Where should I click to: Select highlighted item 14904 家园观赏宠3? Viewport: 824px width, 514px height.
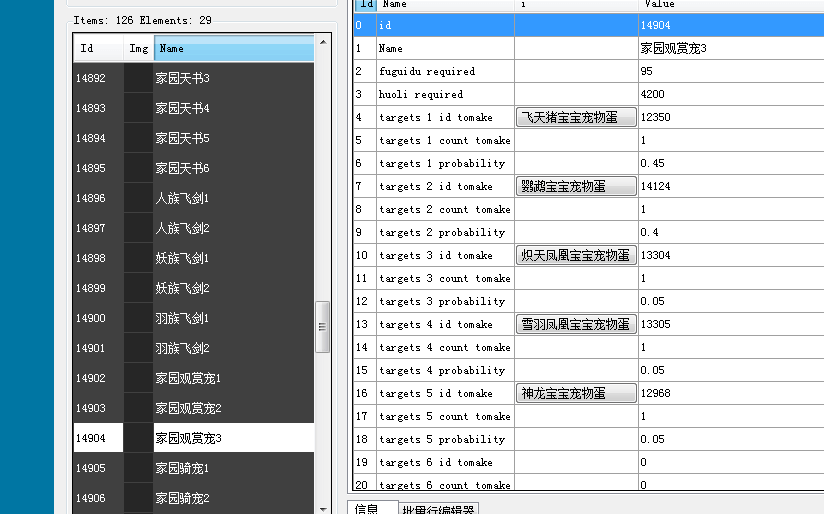pyautogui.click(x=194, y=438)
